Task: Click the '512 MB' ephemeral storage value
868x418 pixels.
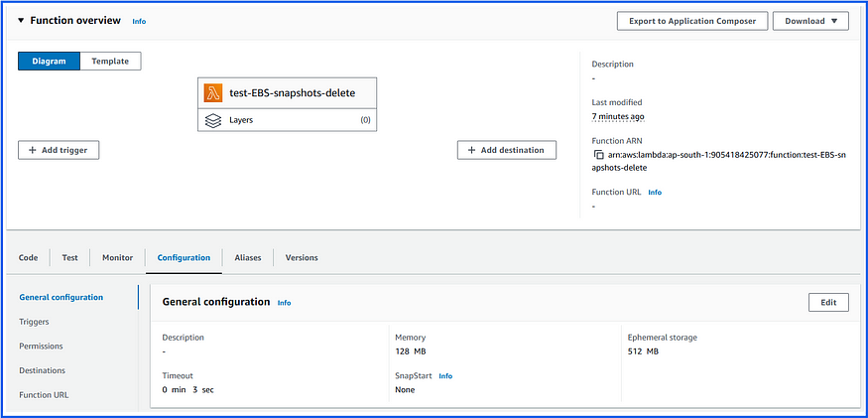Action: pos(643,351)
